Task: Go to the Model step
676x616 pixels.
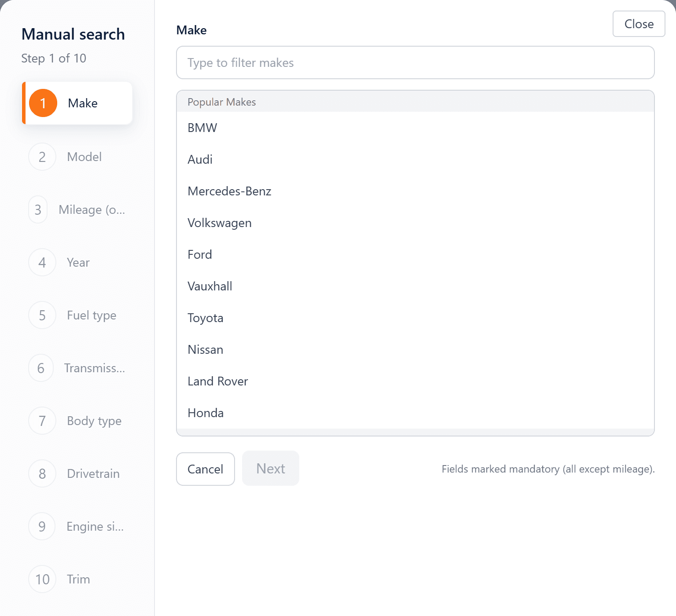Action: [x=77, y=157]
